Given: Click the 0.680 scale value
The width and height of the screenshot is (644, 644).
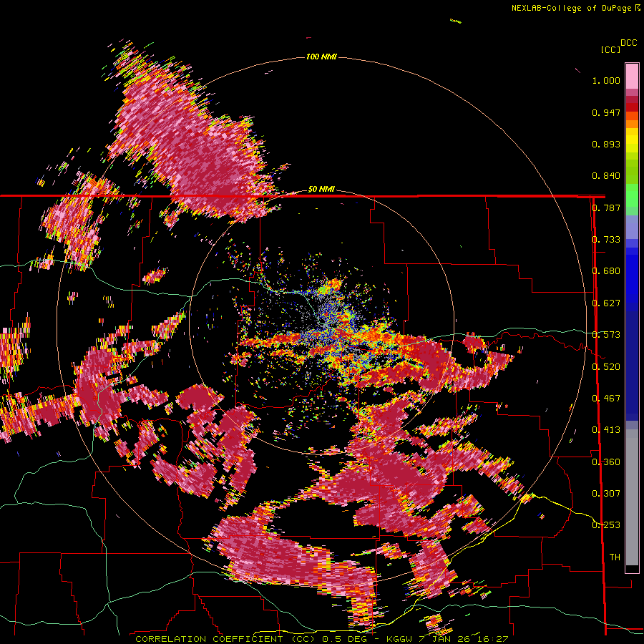Looking at the screenshot, I should point(606,271).
